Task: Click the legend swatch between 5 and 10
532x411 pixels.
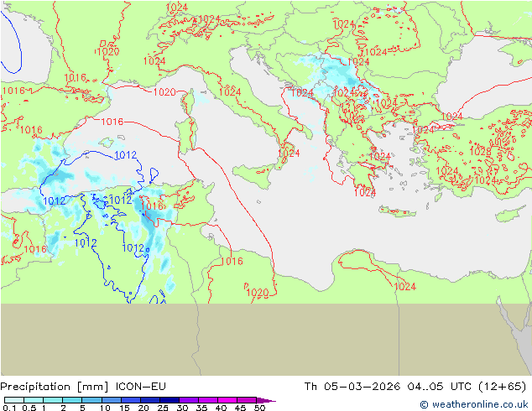Action: 91,400
